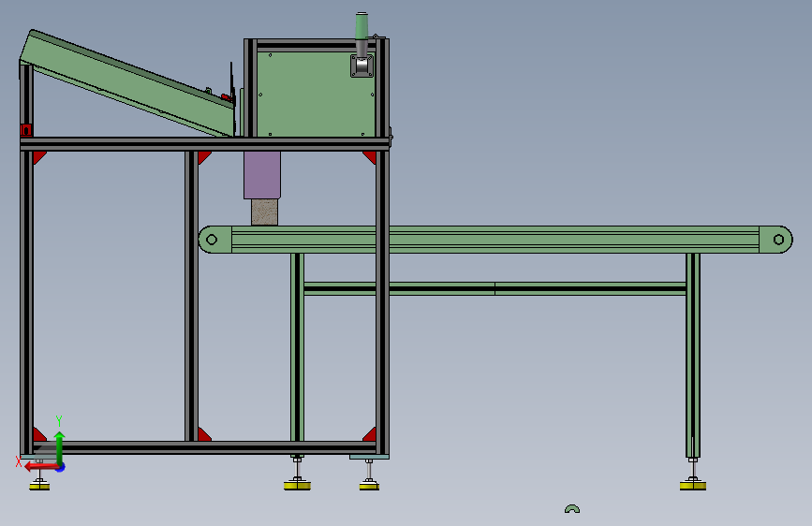812x526 pixels.
Task: Select the blue Z axis origin dot
Action: coord(61,467)
